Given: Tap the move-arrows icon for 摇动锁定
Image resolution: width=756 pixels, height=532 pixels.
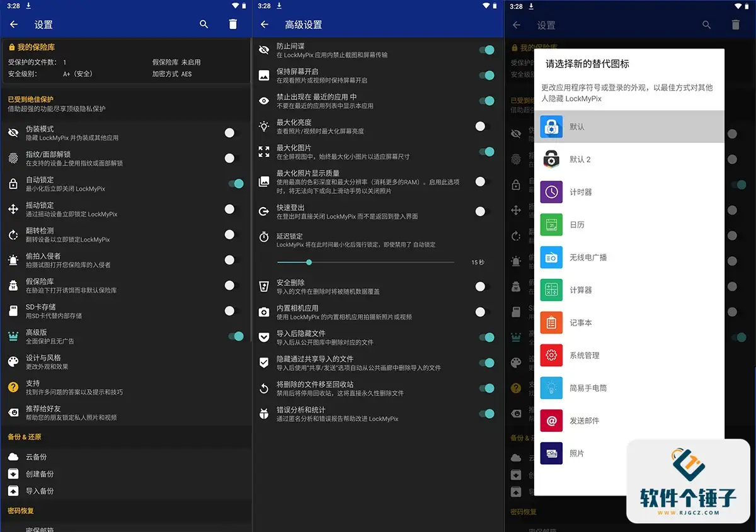Looking at the screenshot, I should pos(13,209).
